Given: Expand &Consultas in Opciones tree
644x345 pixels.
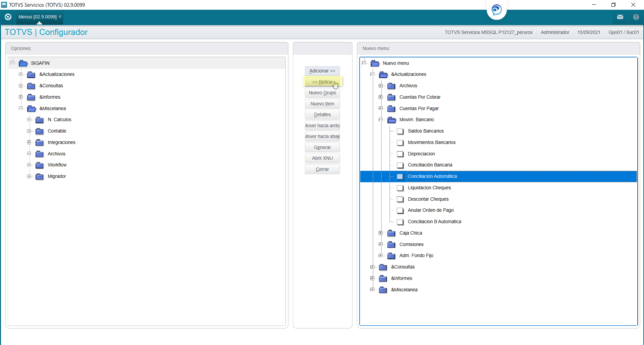Looking at the screenshot, I should coord(21,86).
